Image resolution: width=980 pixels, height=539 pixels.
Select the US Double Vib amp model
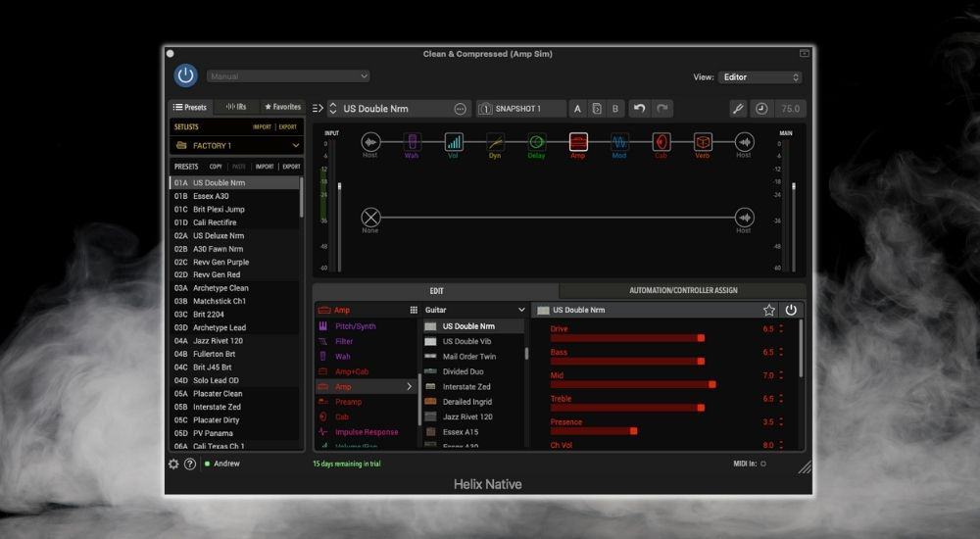click(x=473, y=341)
